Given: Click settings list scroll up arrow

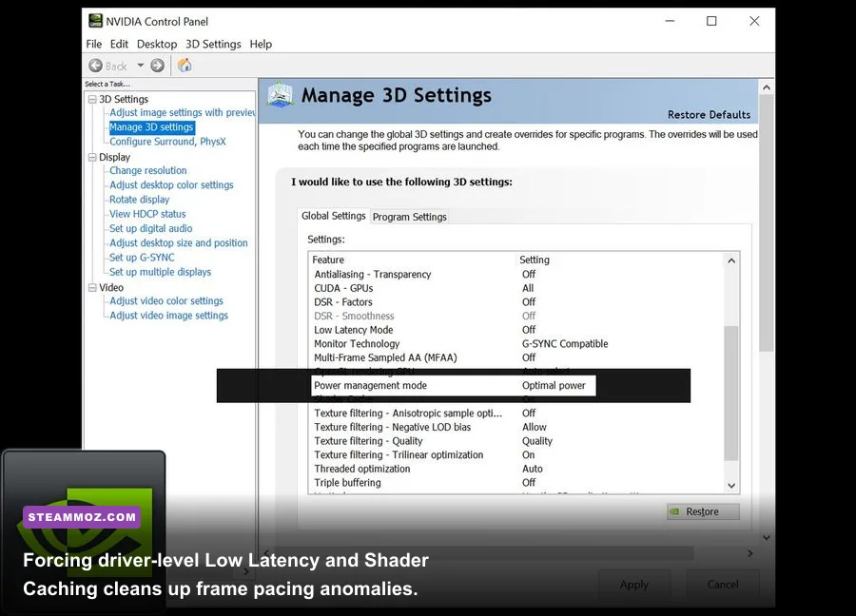Looking at the screenshot, I should [731, 260].
